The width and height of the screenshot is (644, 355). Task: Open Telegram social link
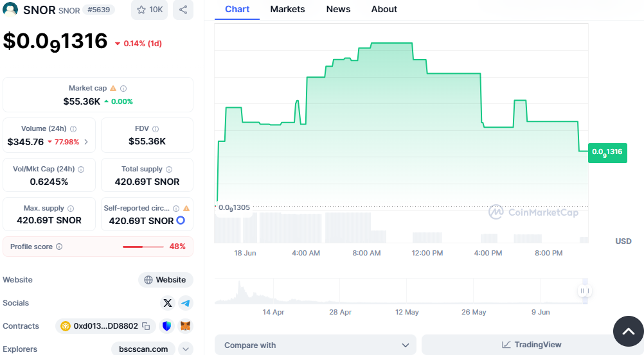(186, 303)
